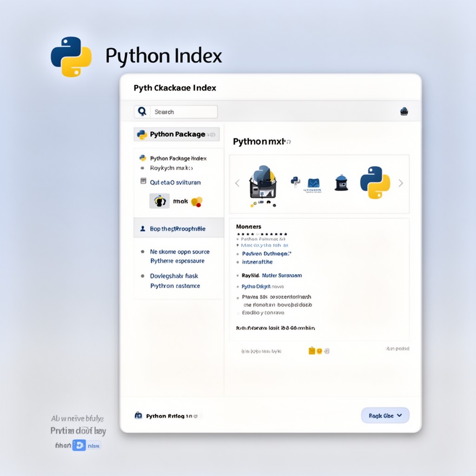Click the small Python figure carousel icon

pyautogui.click(x=295, y=181)
